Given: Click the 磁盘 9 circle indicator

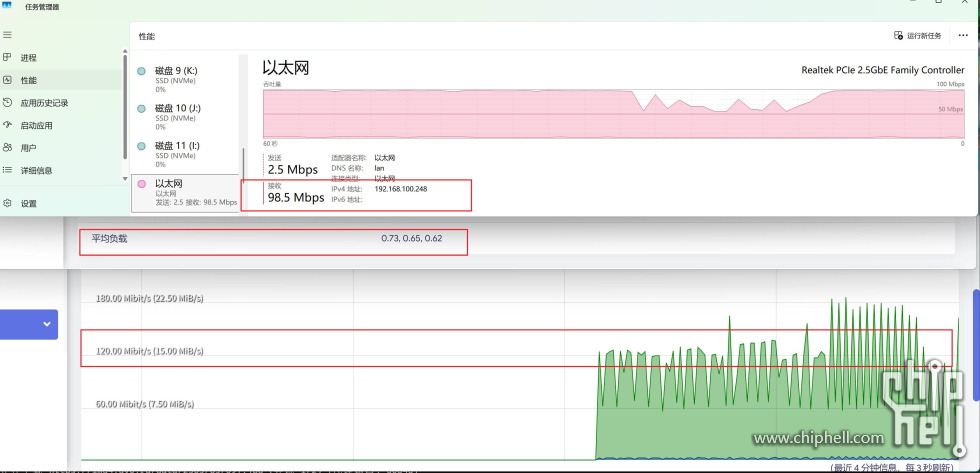Looking at the screenshot, I should 142,71.
